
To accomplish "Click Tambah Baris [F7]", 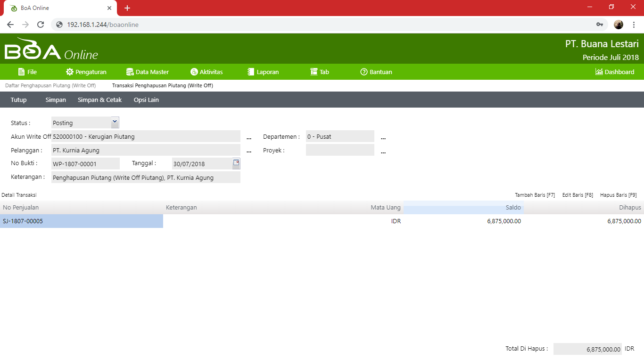I will [x=535, y=195].
